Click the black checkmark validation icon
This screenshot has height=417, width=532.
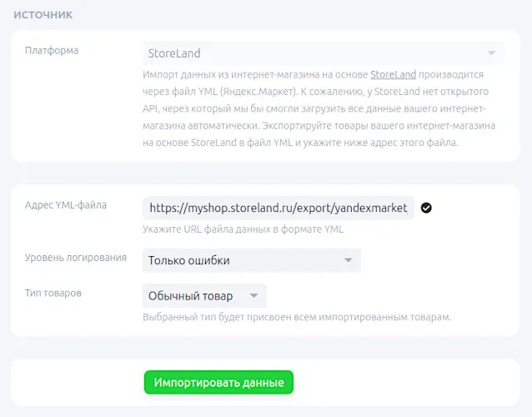(x=426, y=208)
